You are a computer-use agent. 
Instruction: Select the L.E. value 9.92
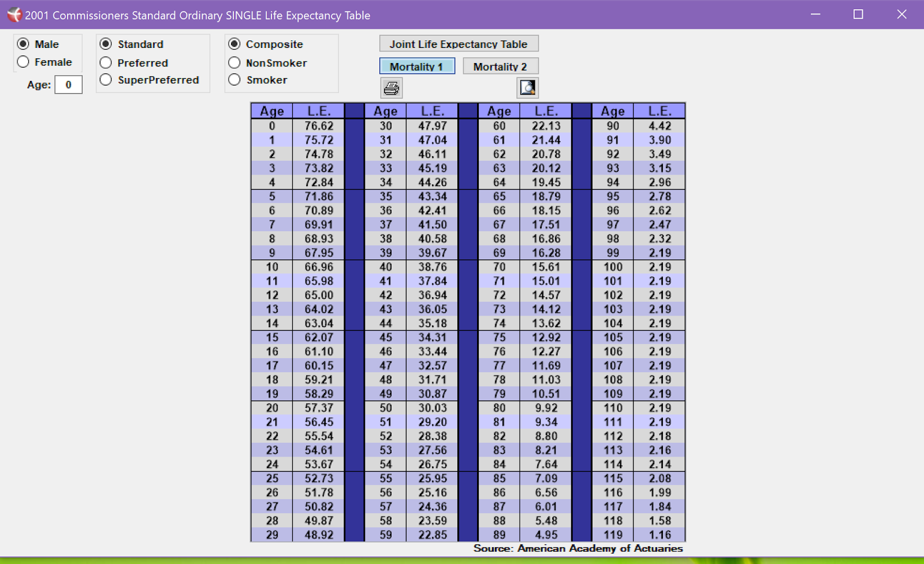point(546,408)
